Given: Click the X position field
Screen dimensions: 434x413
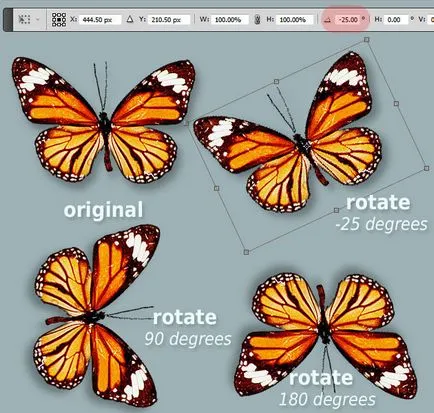Looking at the screenshot, I should pos(99,20).
